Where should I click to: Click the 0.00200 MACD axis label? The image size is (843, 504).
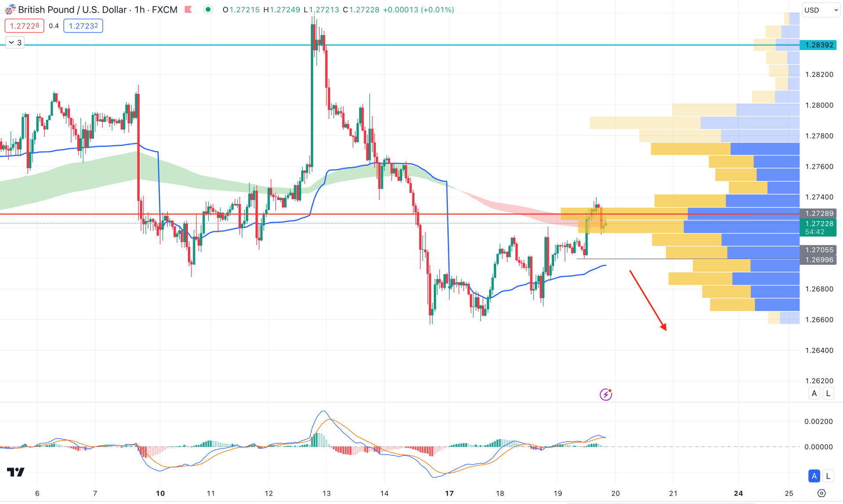coord(818,421)
